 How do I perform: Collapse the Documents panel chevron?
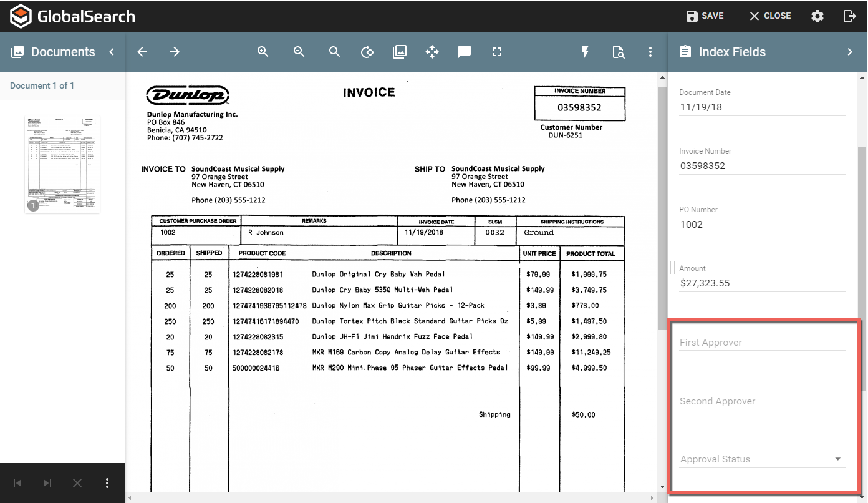[112, 52]
